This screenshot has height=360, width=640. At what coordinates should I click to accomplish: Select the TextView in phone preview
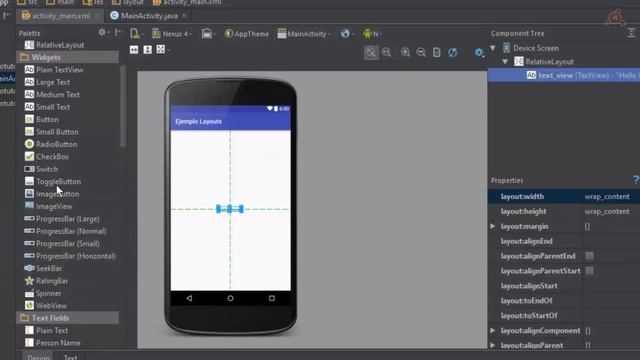tap(230, 209)
